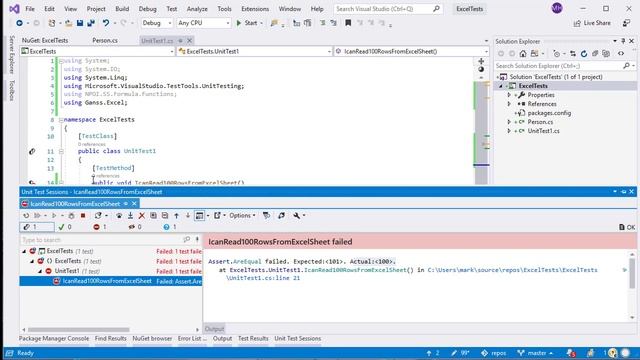This screenshot has width=640, height=360.
Task: Click the red X remove tests icon
Action: click(142, 216)
